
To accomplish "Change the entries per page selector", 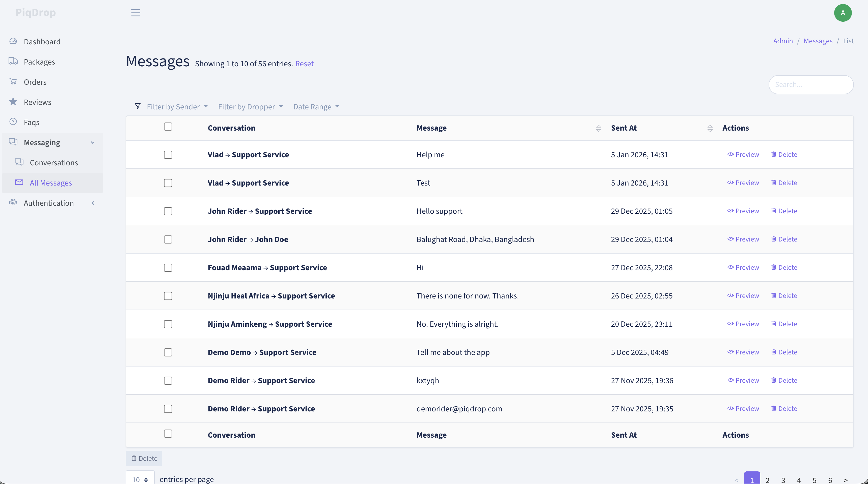I will coord(140,479).
